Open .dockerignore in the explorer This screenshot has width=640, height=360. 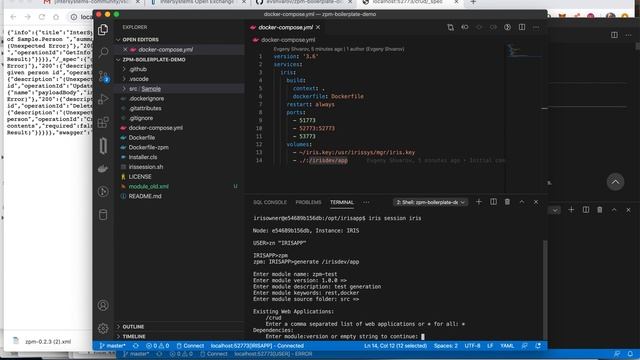click(146, 98)
